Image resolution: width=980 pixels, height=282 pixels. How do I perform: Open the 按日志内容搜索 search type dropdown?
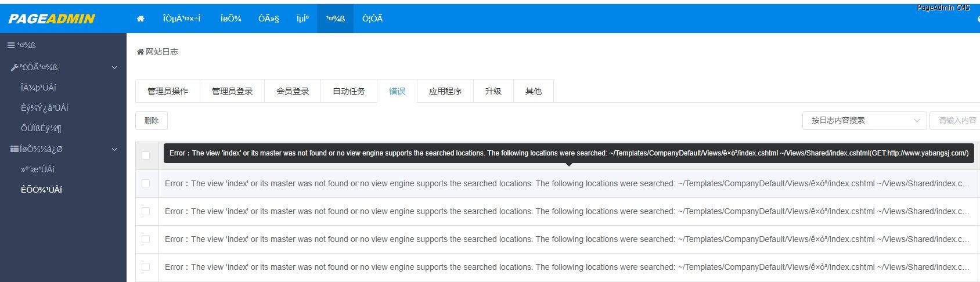pyautogui.click(x=864, y=120)
